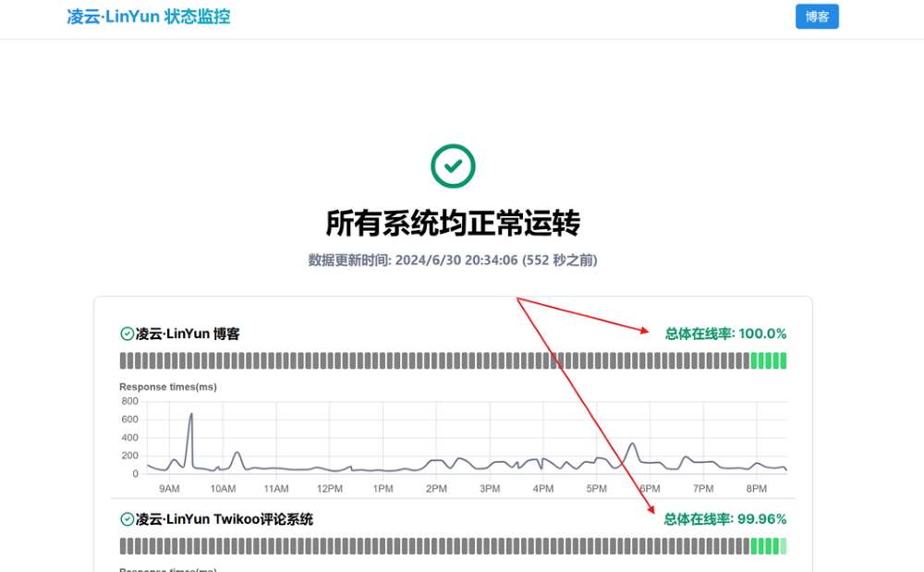
Task: Click check icon beside 凌云·LinYun 博客
Action: pyautogui.click(x=128, y=334)
